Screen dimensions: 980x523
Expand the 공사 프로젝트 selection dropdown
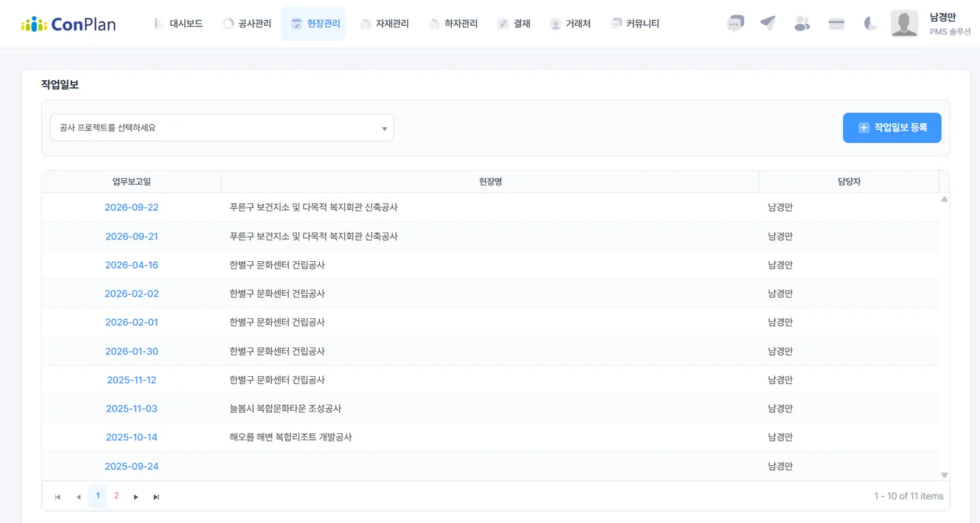[x=222, y=128]
